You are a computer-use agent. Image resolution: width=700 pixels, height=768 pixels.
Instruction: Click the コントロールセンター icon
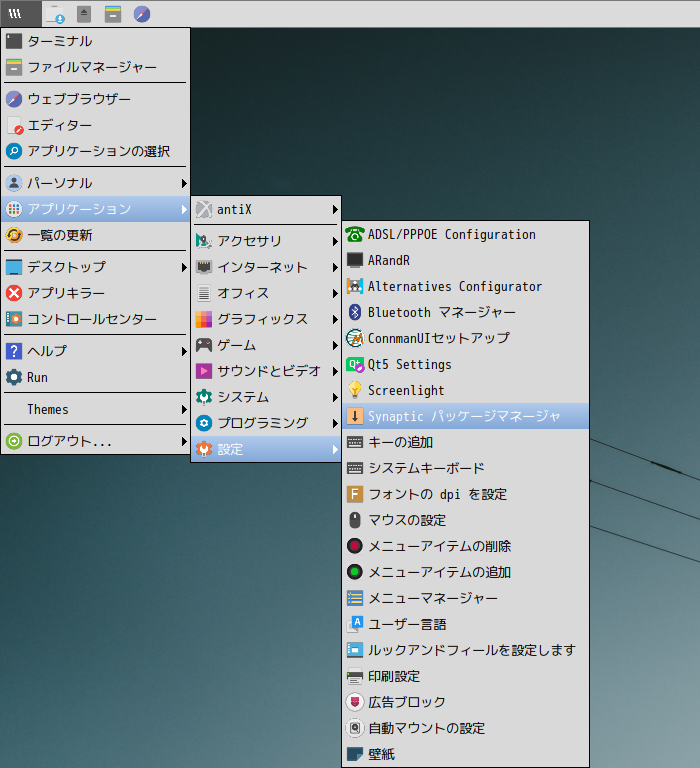(x=14, y=319)
